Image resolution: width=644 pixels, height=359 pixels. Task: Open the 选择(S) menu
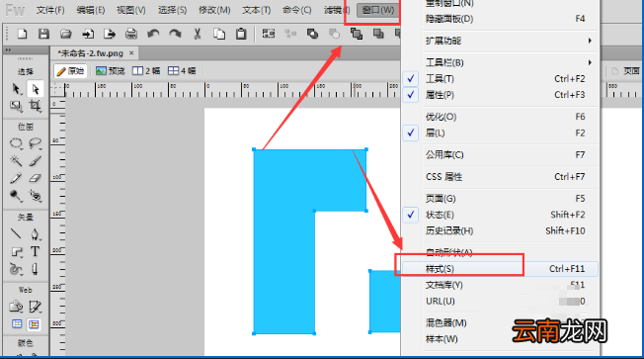click(x=172, y=10)
